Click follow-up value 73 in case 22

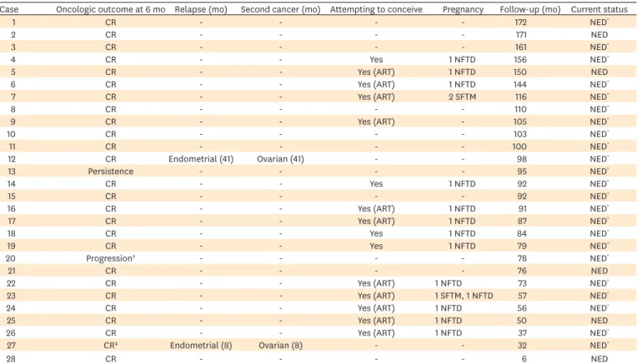pos(522,283)
